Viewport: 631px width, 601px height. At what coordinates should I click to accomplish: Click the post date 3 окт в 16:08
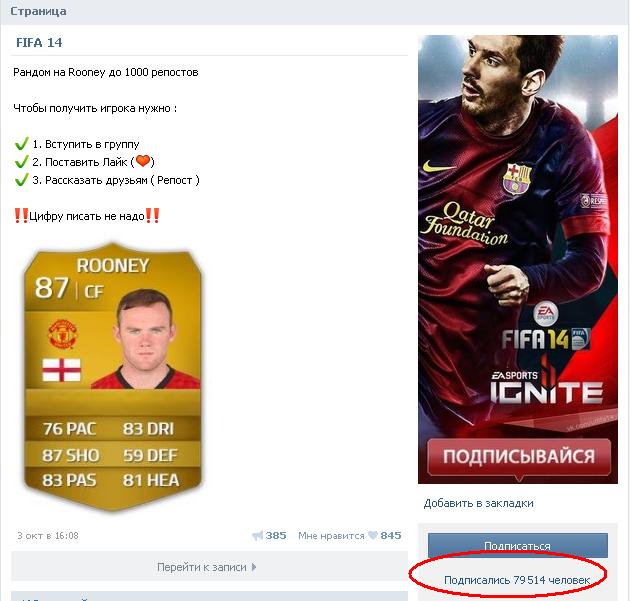48,535
